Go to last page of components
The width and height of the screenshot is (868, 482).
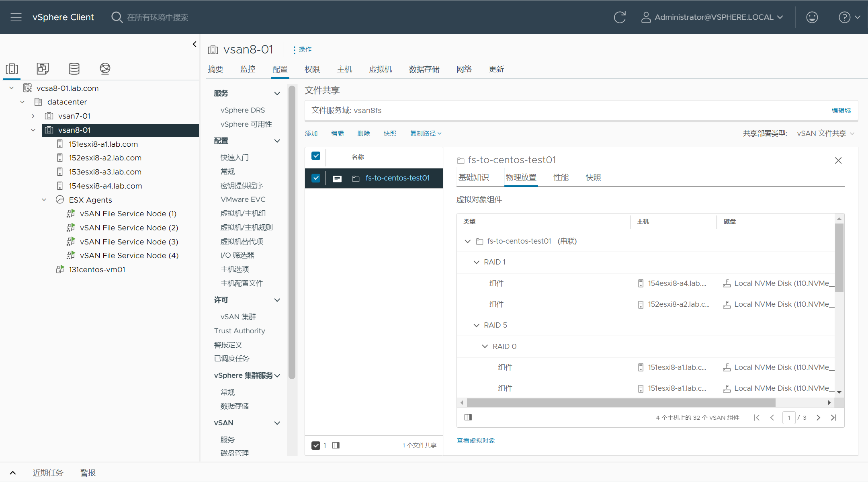click(834, 418)
